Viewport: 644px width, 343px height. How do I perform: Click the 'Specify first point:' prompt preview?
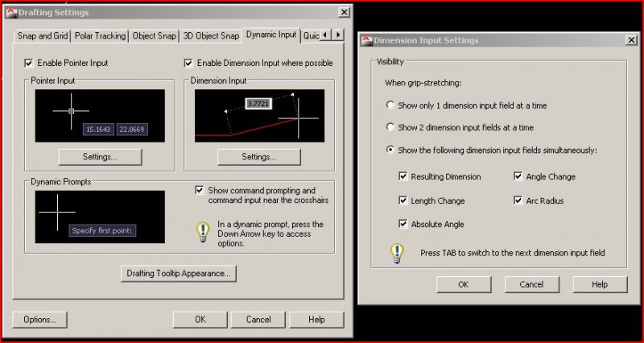(102, 230)
